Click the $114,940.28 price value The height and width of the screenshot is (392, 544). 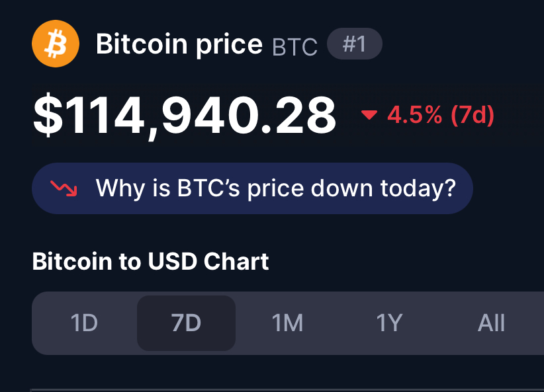[184, 115]
